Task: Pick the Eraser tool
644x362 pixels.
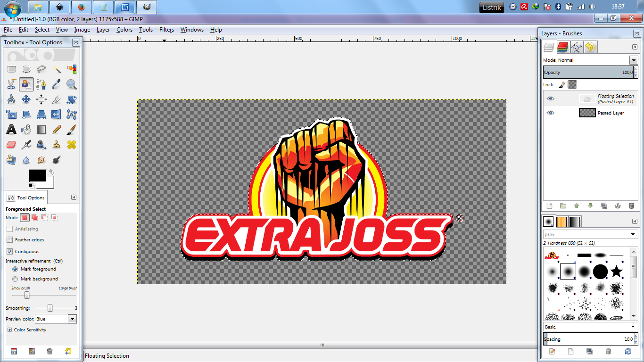Action: [11, 145]
